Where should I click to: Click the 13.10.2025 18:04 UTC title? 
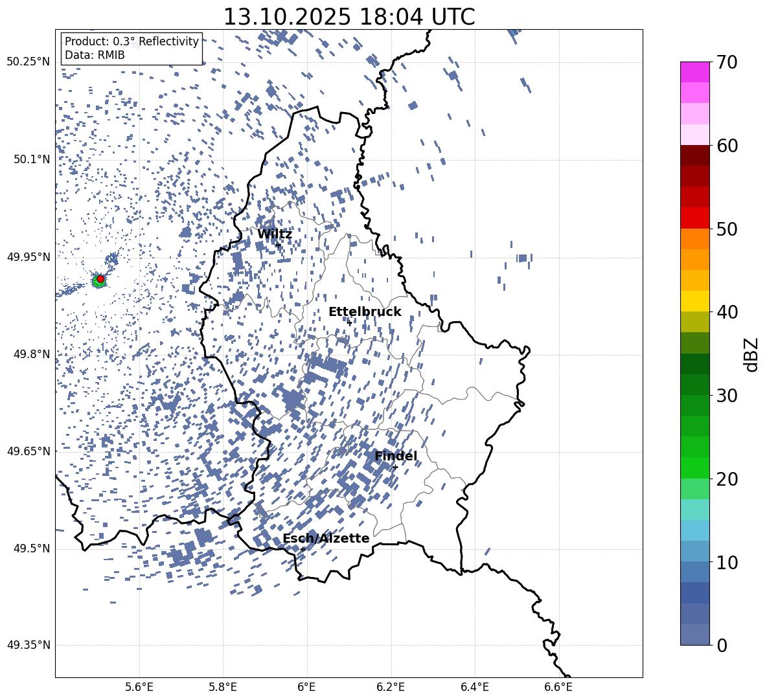[349, 17]
